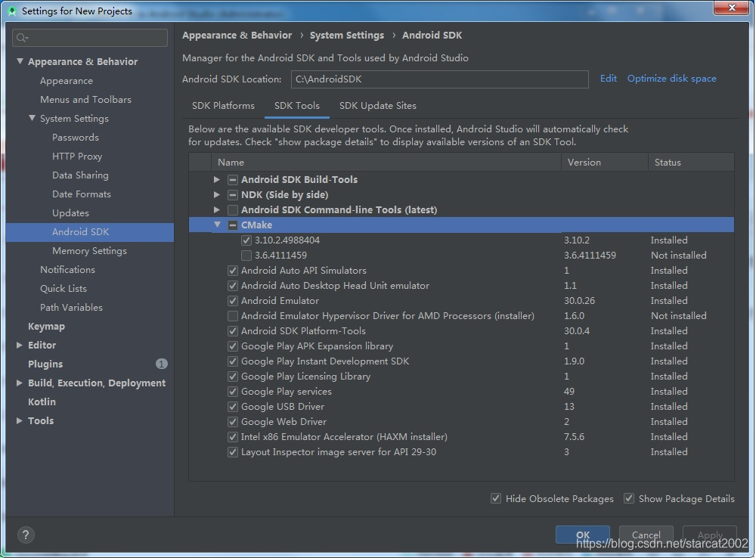Toggle Google Web Driver checkbox
The height and width of the screenshot is (558, 756).
(233, 421)
